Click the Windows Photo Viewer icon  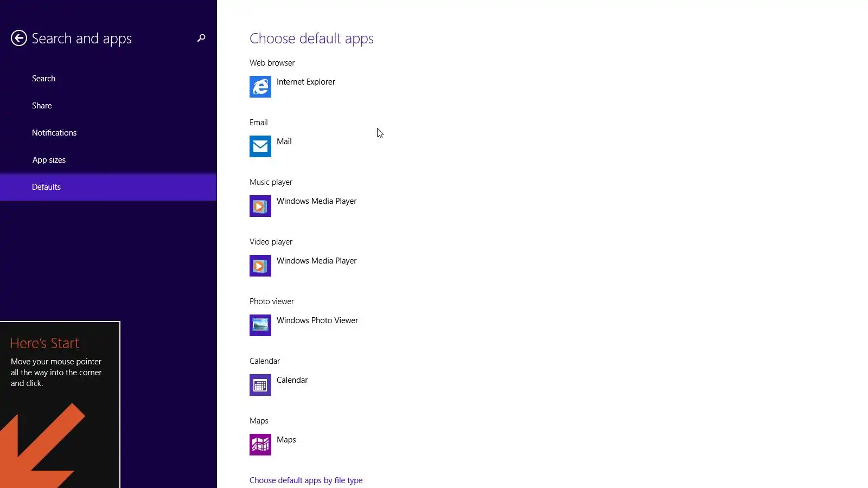click(260, 325)
